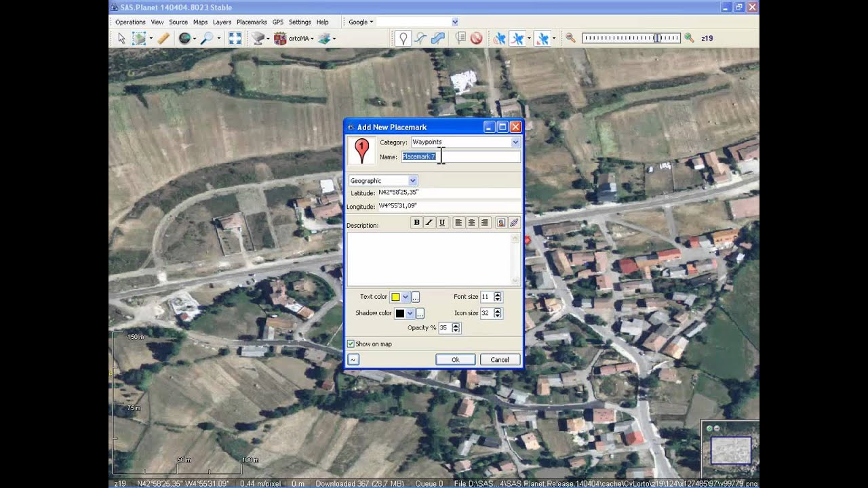Image resolution: width=868 pixels, height=488 pixels.
Task: Open the Geographic coordinate type dropdown
Action: (x=412, y=181)
